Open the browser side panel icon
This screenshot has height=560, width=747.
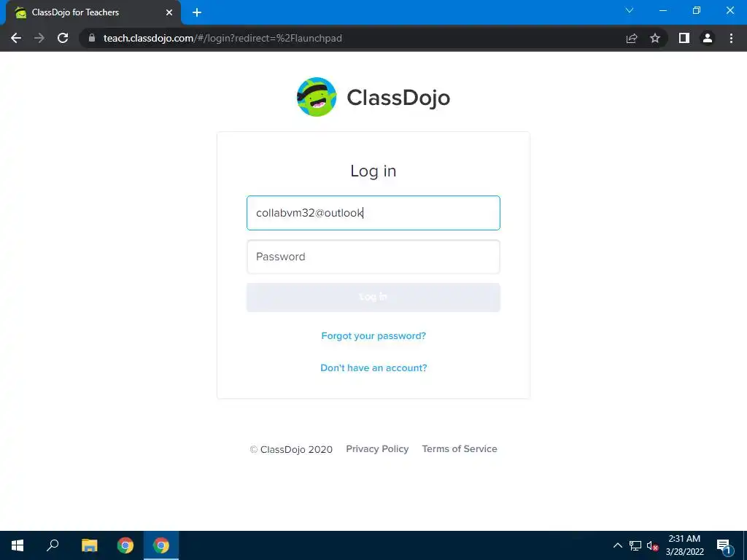(x=684, y=38)
